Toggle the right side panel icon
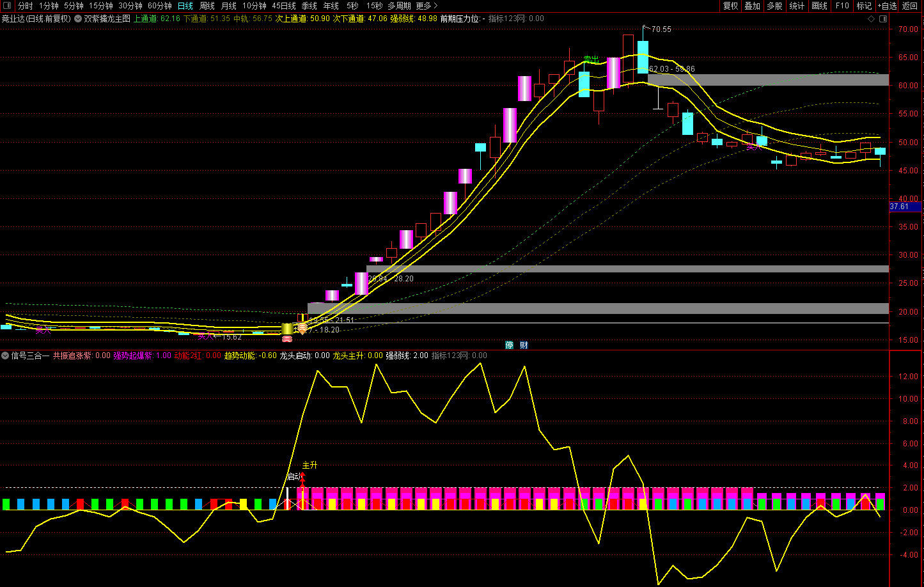The height and width of the screenshot is (587, 924). (x=883, y=19)
